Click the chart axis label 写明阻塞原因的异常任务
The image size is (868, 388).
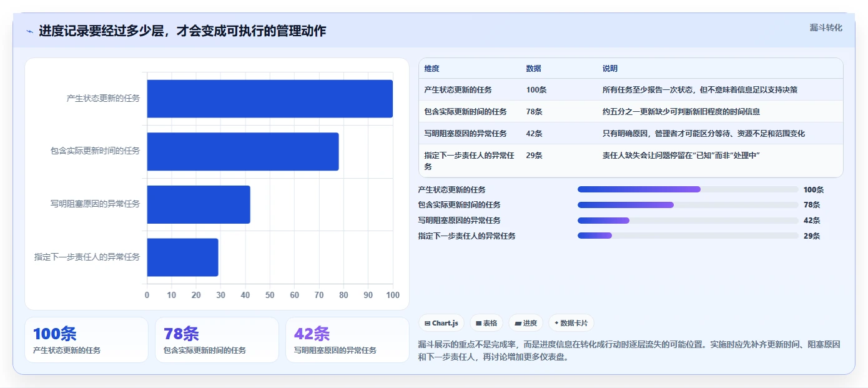coord(96,204)
